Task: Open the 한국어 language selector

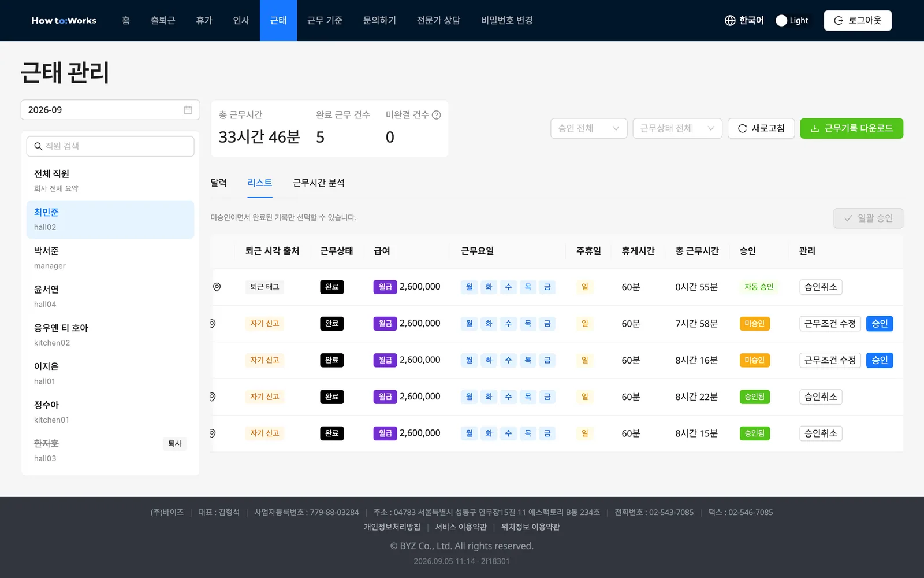Action: [x=744, y=20]
